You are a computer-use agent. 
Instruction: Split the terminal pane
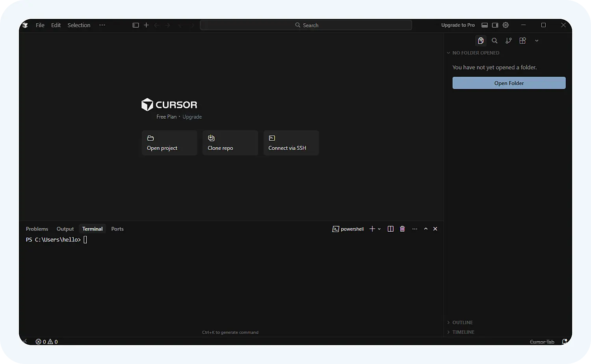pos(390,229)
